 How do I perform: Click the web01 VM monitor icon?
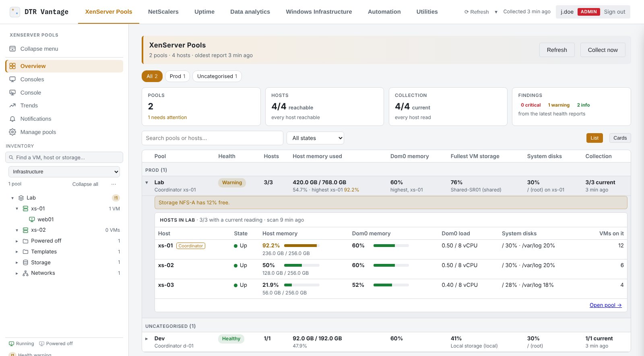32,220
